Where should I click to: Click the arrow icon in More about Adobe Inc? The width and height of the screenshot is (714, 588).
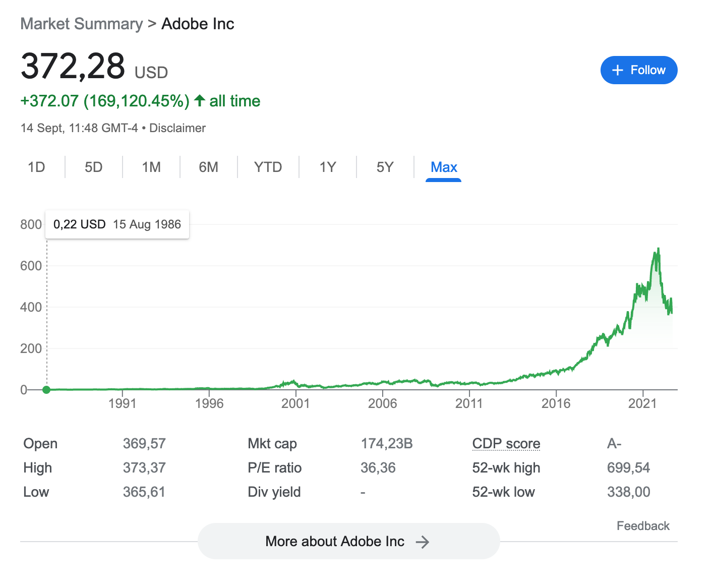coord(423,542)
